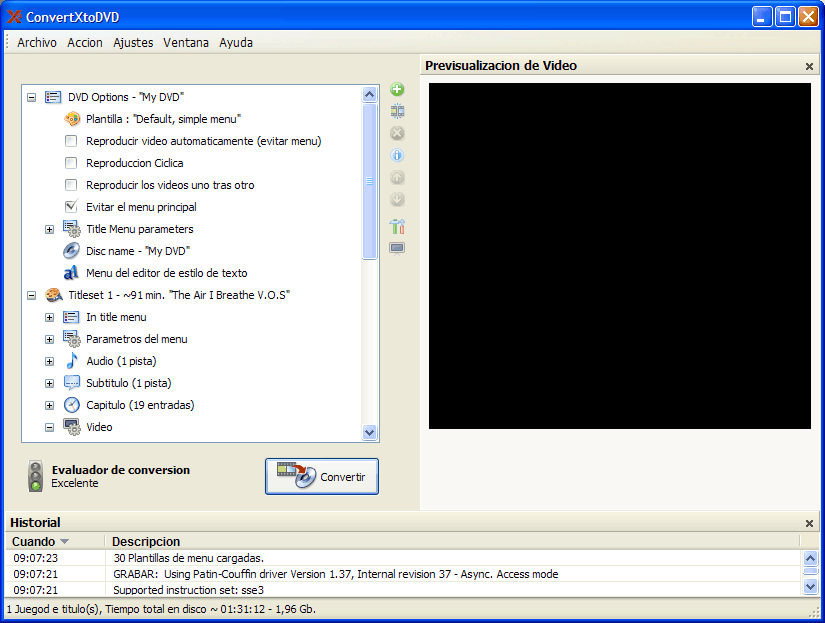The image size is (825, 623).
Task: Collapse the Video node
Action: (x=49, y=427)
